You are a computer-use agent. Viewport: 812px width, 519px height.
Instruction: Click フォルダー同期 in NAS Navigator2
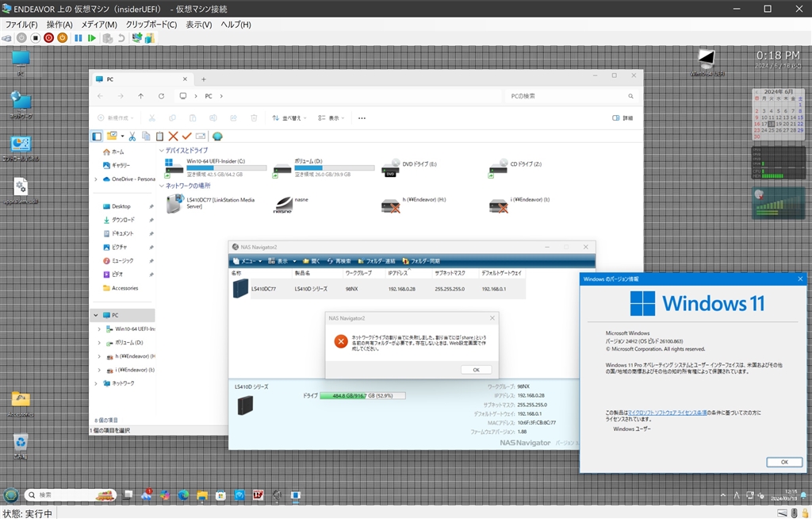pos(421,261)
